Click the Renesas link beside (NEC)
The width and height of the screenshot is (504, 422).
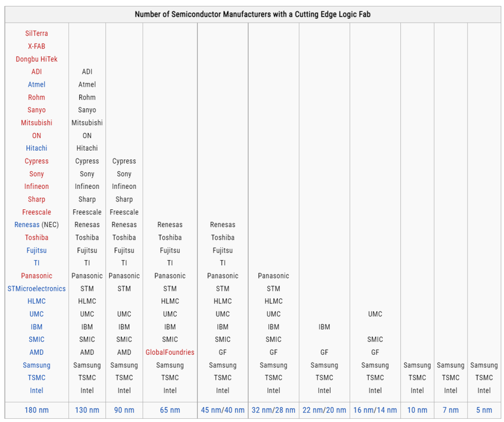[27, 225]
